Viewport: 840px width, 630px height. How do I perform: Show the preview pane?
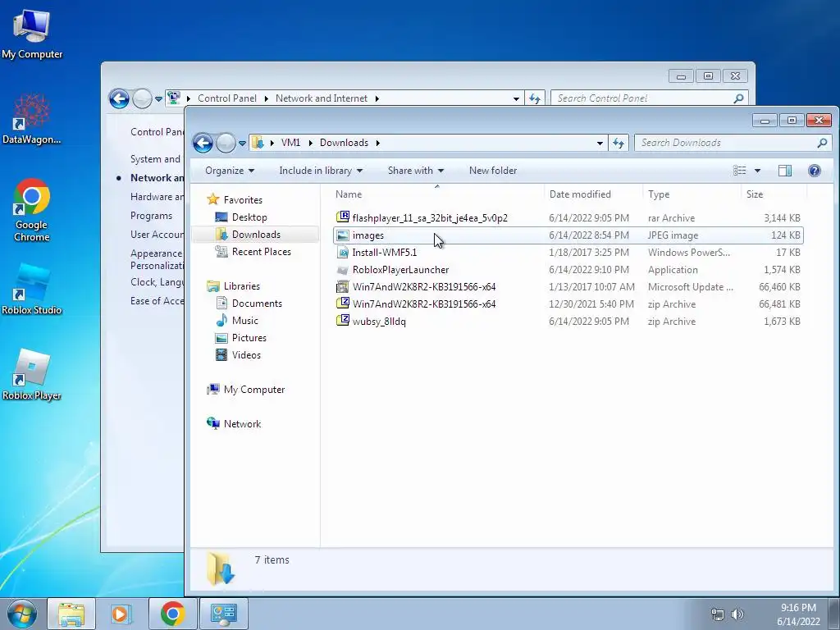(785, 171)
